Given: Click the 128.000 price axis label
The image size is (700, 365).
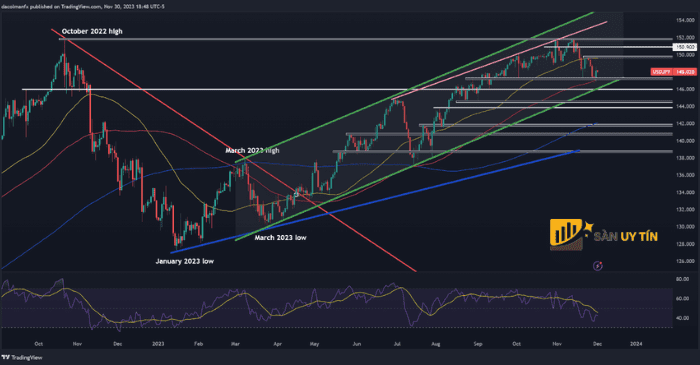Looking at the screenshot, I should [684, 244].
